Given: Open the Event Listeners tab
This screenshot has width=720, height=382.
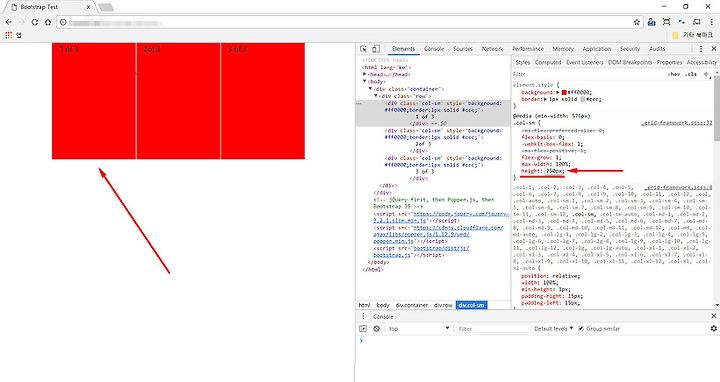Looking at the screenshot, I should 585,62.
